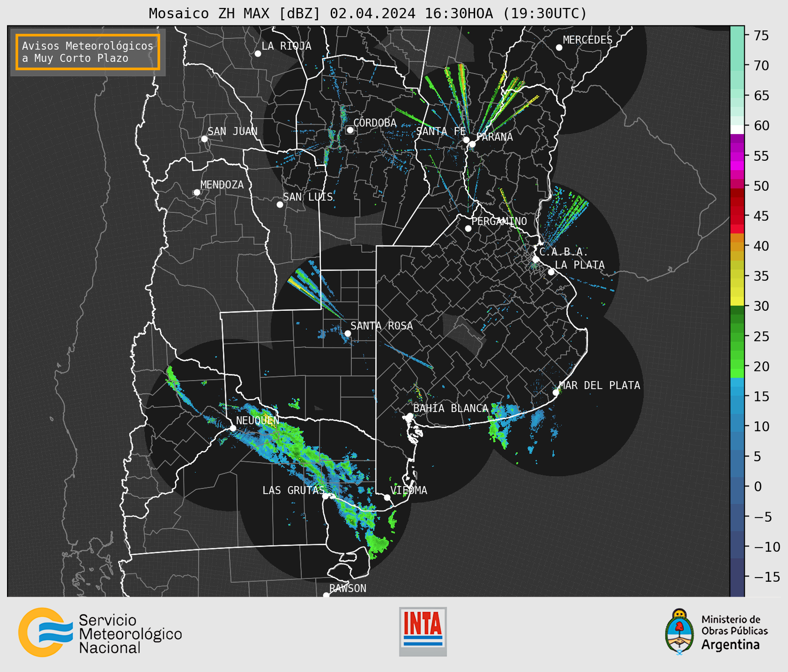Select the C.A.B.A. city marker
788x672 pixels.
click(x=536, y=259)
